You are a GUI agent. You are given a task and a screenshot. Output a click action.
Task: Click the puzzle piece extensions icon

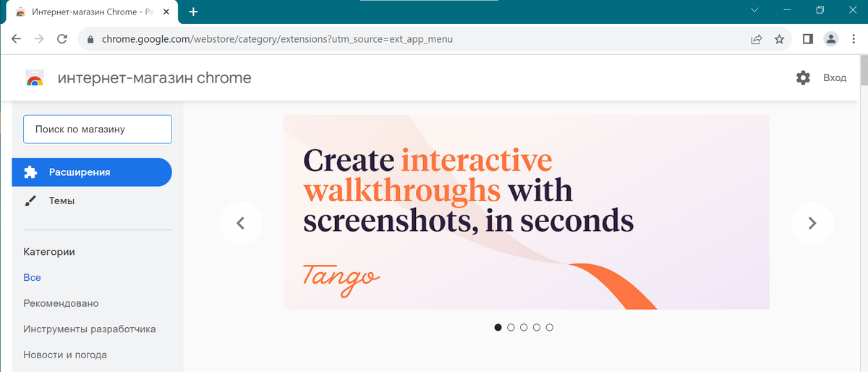click(30, 172)
